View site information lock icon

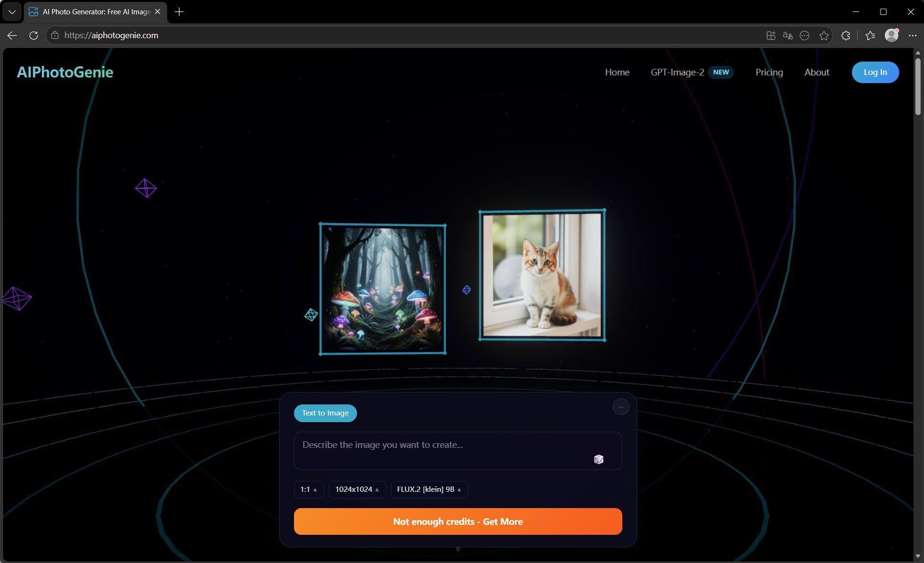[x=55, y=35]
